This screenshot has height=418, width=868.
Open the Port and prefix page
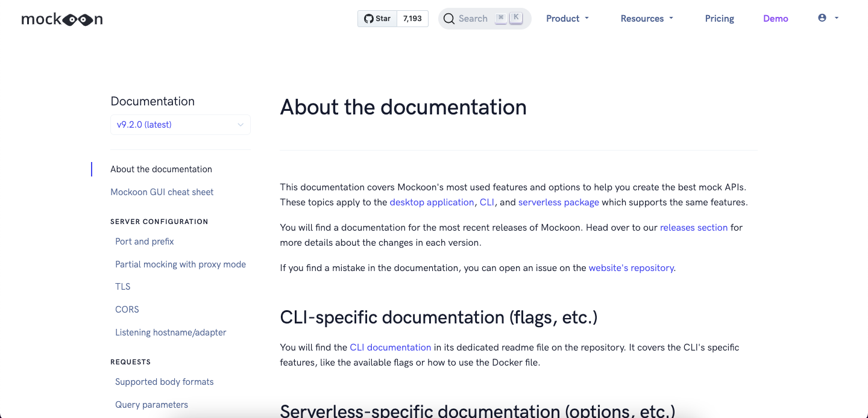coord(145,242)
